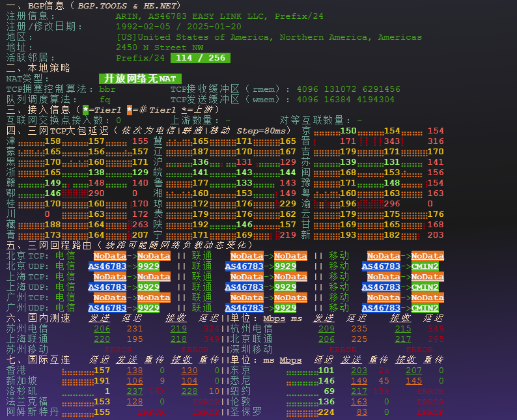Viewport: 517px width, 420px height.
Task: Click the CMIN2 tag in Beijing UDP row
Action: pos(425,266)
